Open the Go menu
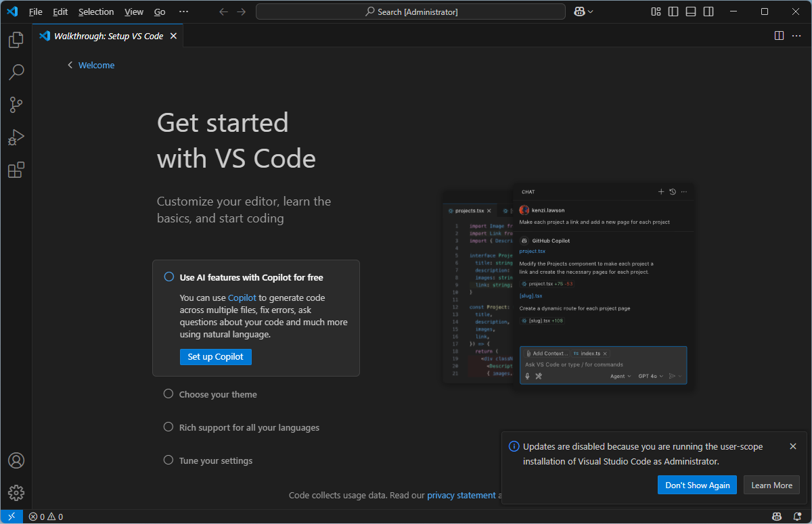 click(x=160, y=11)
